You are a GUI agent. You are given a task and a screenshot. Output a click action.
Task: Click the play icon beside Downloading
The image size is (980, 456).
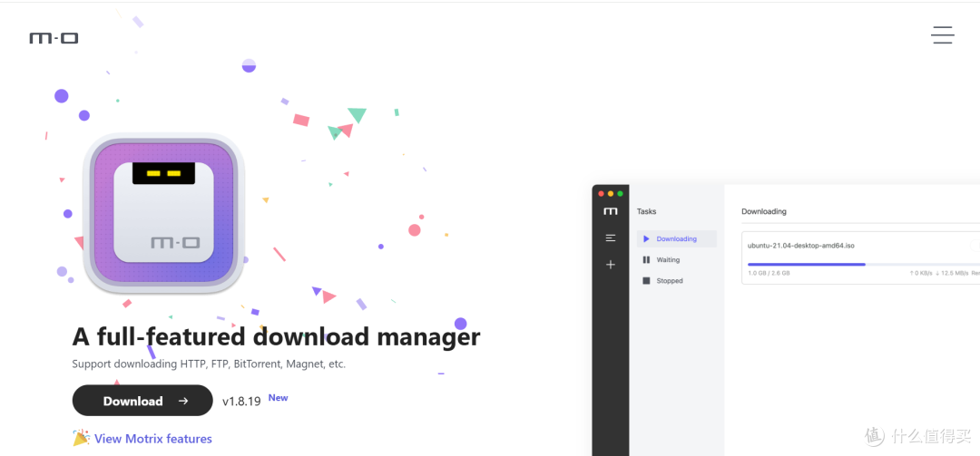point(646,238)
